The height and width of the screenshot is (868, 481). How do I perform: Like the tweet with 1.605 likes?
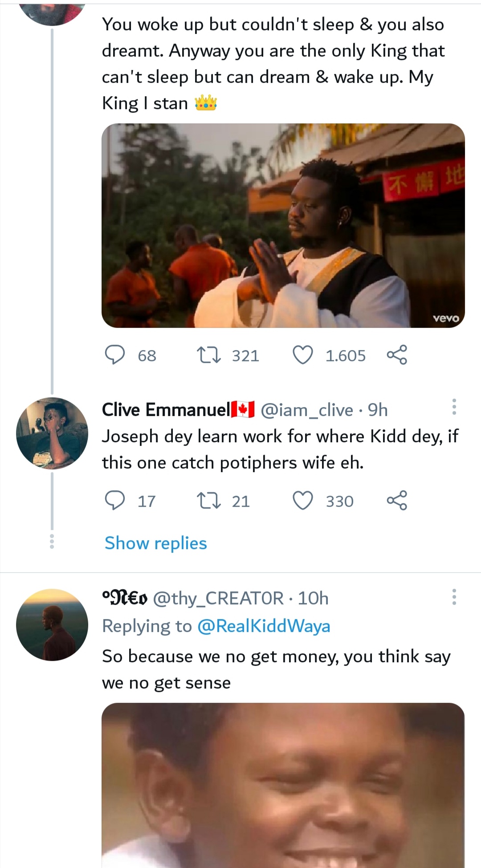pos(303,355)
